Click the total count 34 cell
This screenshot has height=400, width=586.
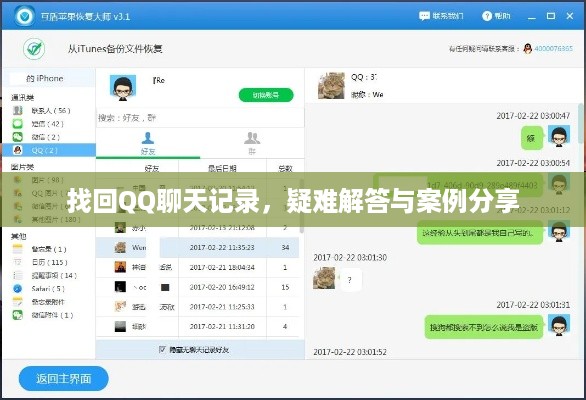click(x=285, y=247)
